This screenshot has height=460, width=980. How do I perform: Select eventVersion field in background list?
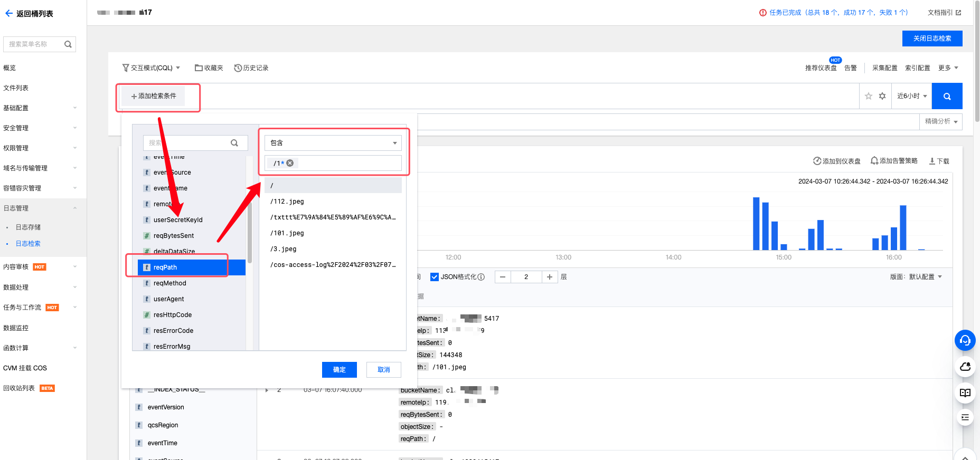point(166,407)
